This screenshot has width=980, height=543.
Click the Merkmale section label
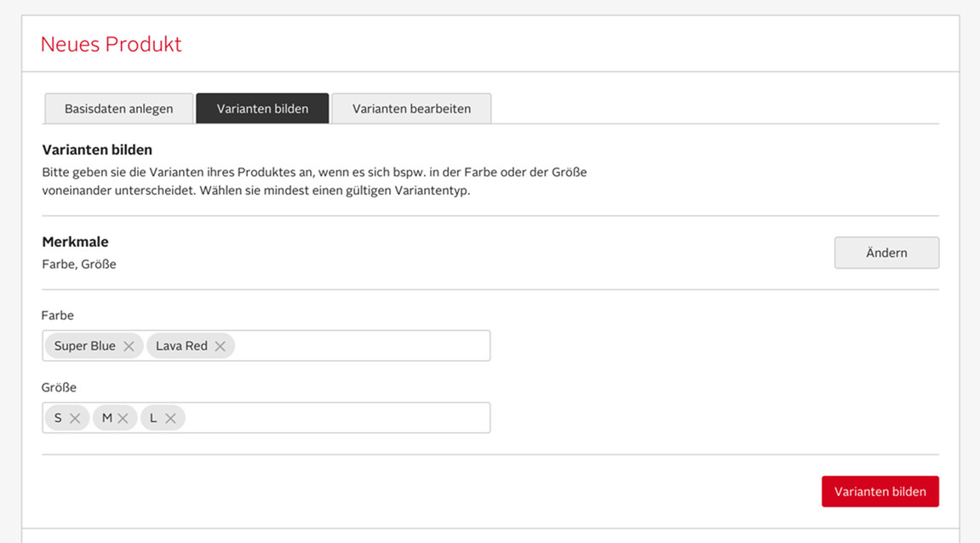tap(75, 242)
